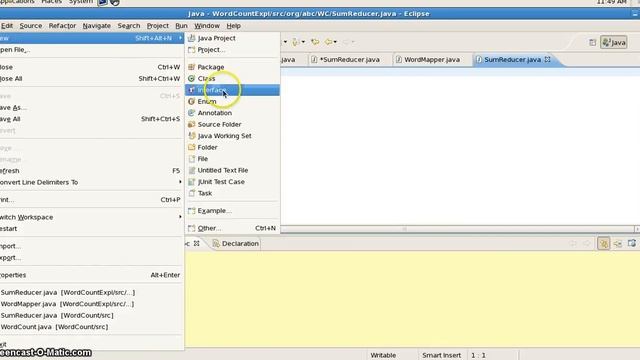Image resolution: width=640 pixels, height=360 pixels.
Task: Select Class in New submenu
Action: click(x=232, y=78)
